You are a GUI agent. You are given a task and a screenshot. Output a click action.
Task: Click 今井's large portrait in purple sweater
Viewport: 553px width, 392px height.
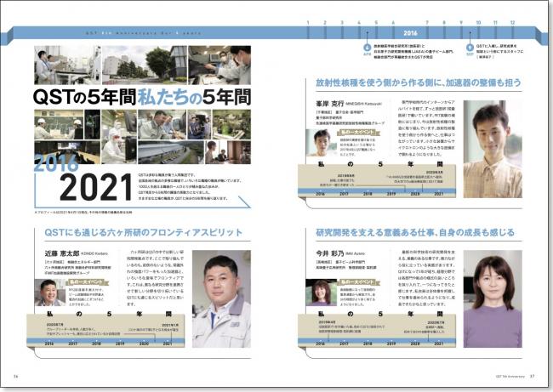tap(493, 299)
